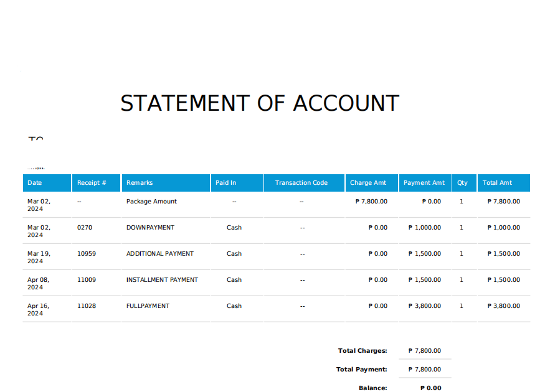Select the Package Amount remark cell

[x=151, y=202]
